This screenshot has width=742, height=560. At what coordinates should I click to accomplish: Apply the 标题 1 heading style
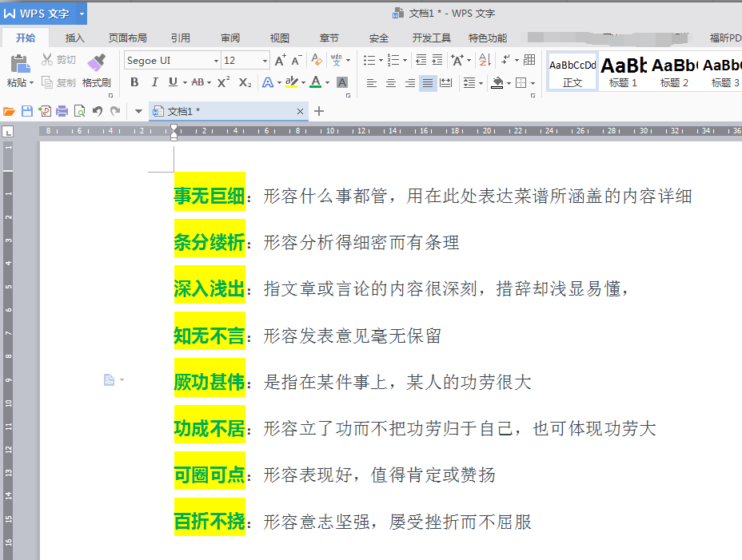pos(623,70)
